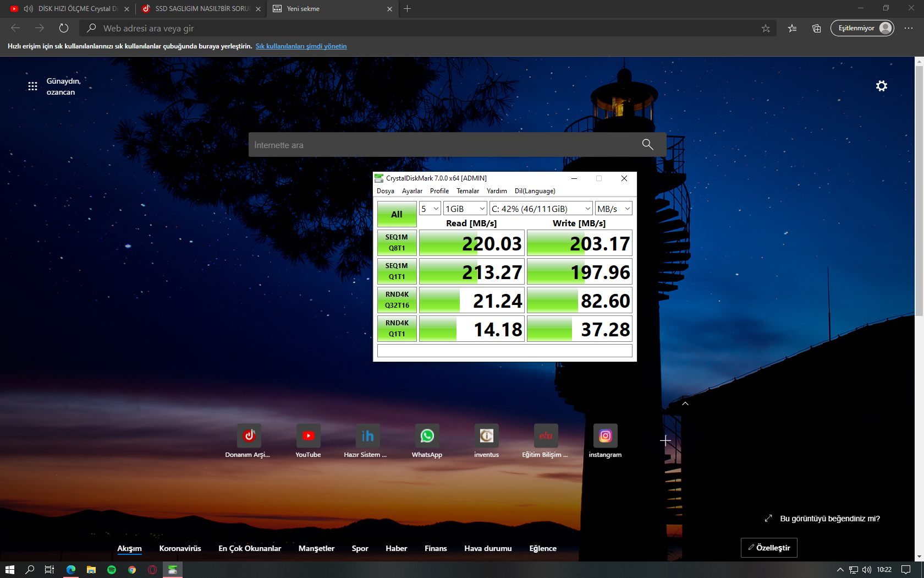
Task: Show hidden system tray icons
Action: [840, 570]
